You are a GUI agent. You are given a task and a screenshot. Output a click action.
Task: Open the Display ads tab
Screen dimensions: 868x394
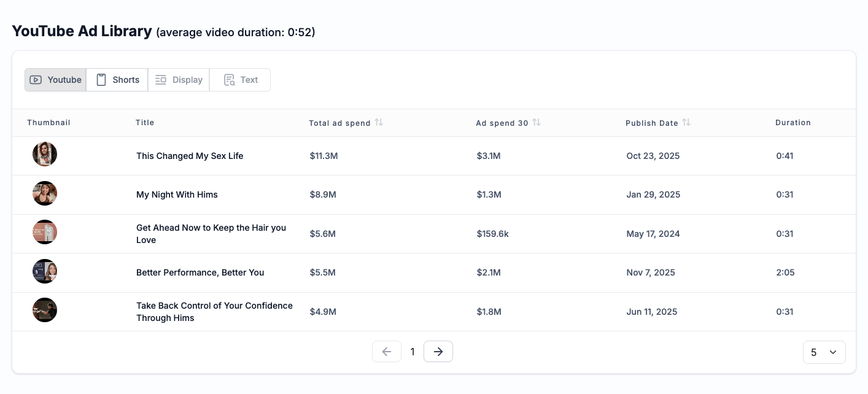click(x=179, y=80)
